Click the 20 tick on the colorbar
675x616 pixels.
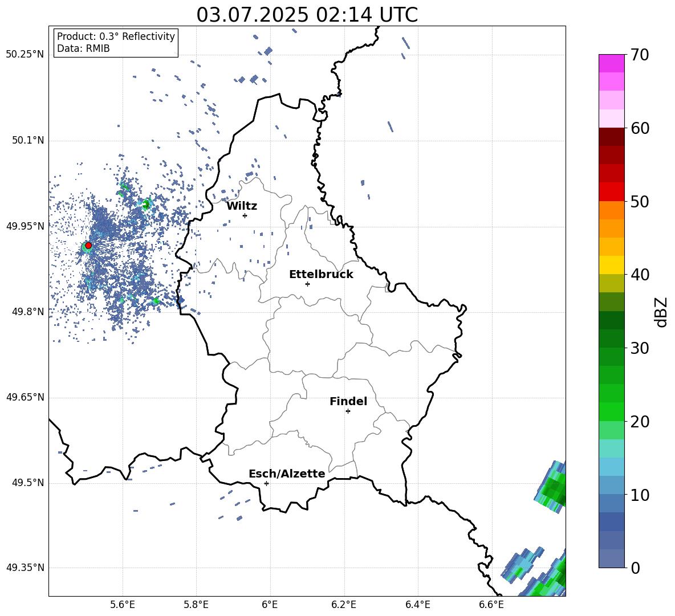[x=640, y=422]
